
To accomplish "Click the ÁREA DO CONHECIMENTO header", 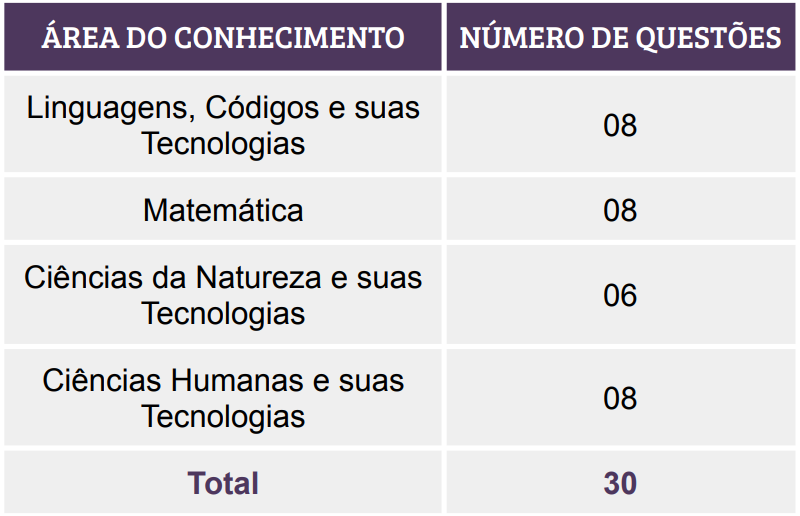I will click(x=222, y=37).
